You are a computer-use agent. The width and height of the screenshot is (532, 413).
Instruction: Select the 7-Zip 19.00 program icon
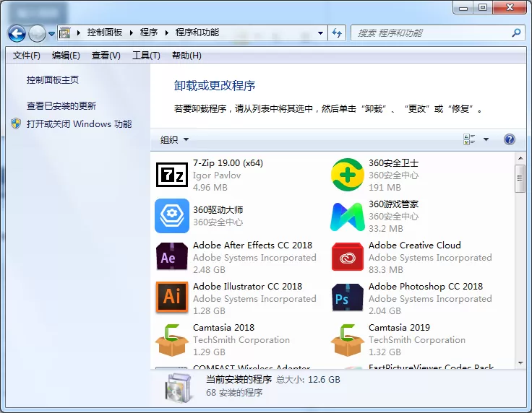click(172, 175)
